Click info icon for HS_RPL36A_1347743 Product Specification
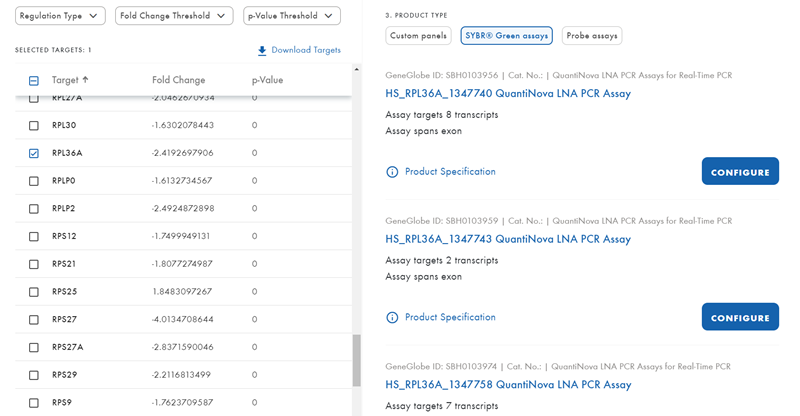 [x=392, y=317]
